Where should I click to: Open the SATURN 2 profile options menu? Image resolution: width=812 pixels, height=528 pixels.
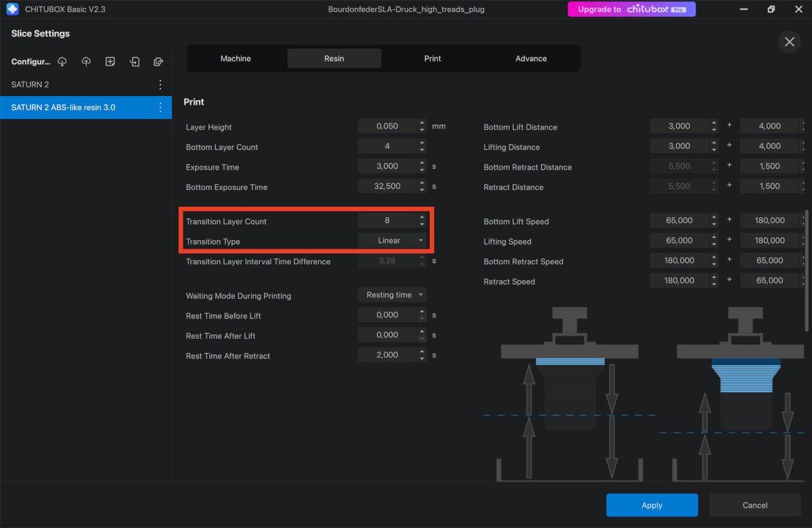point(160,85)
